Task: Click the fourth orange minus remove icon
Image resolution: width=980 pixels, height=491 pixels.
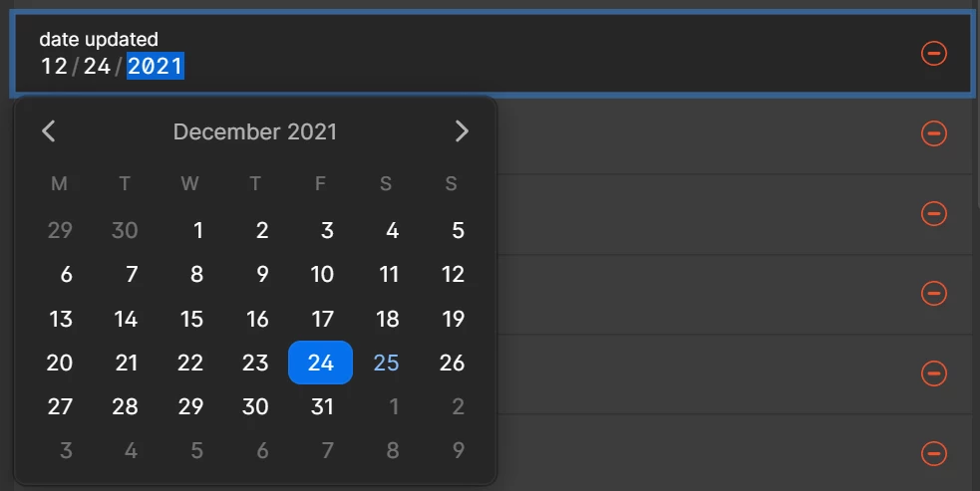Action: 934,293
